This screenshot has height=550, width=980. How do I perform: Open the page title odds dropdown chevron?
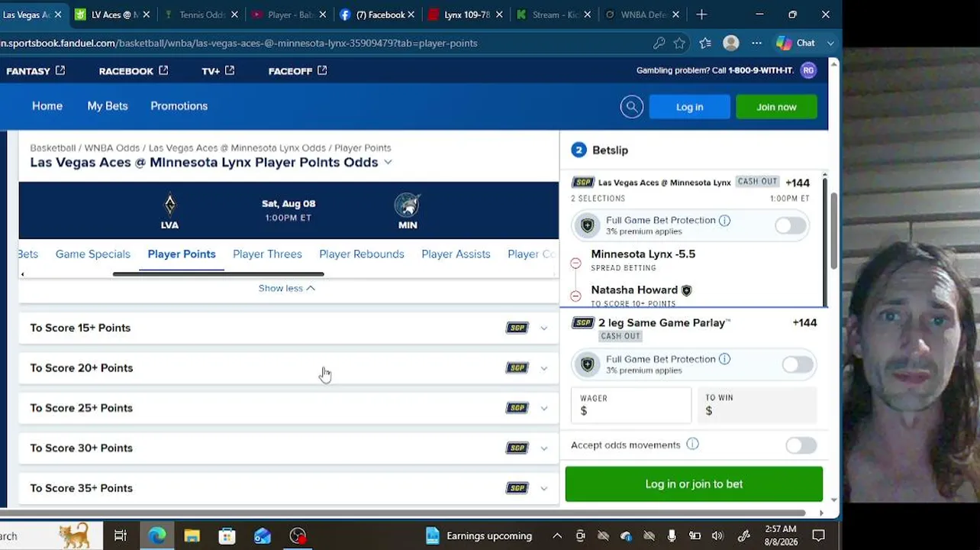pyautogui.click(x=388, y=162)
